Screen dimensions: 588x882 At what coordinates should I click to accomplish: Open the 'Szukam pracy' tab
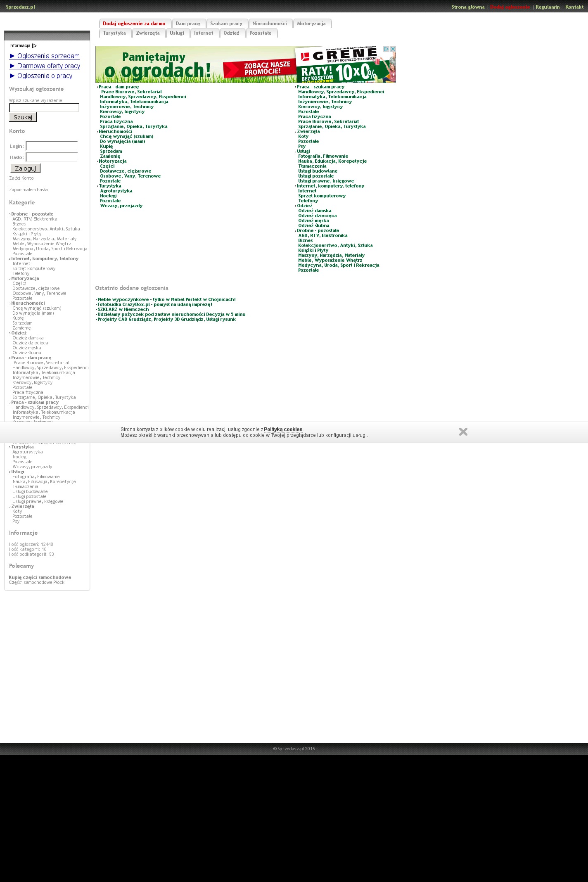coord(226,24)
